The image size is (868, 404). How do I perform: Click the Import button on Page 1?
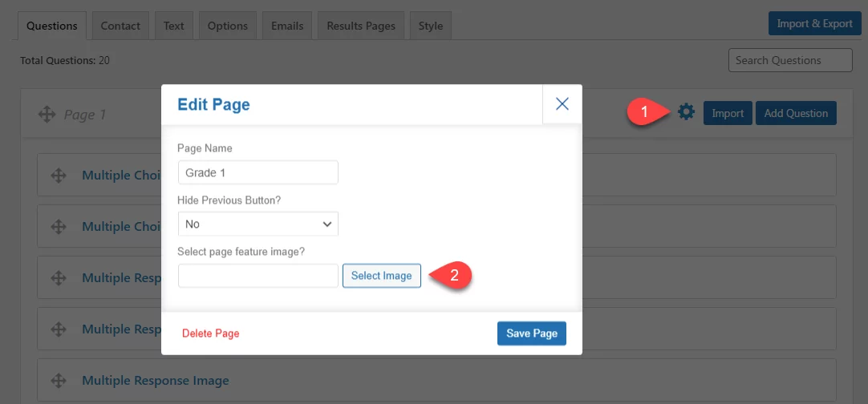[x=728, y=113]
